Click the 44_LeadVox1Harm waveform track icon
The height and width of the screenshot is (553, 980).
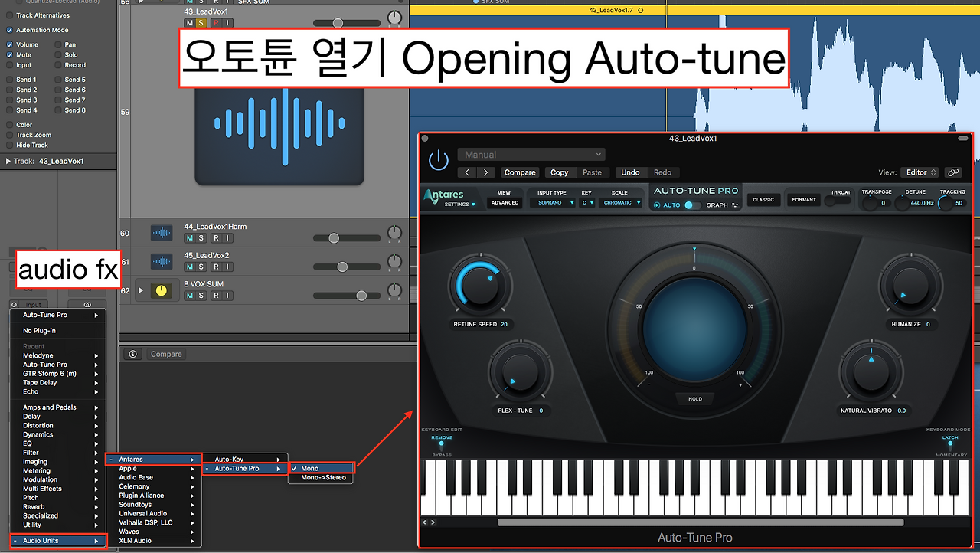(x=162, y=233)
